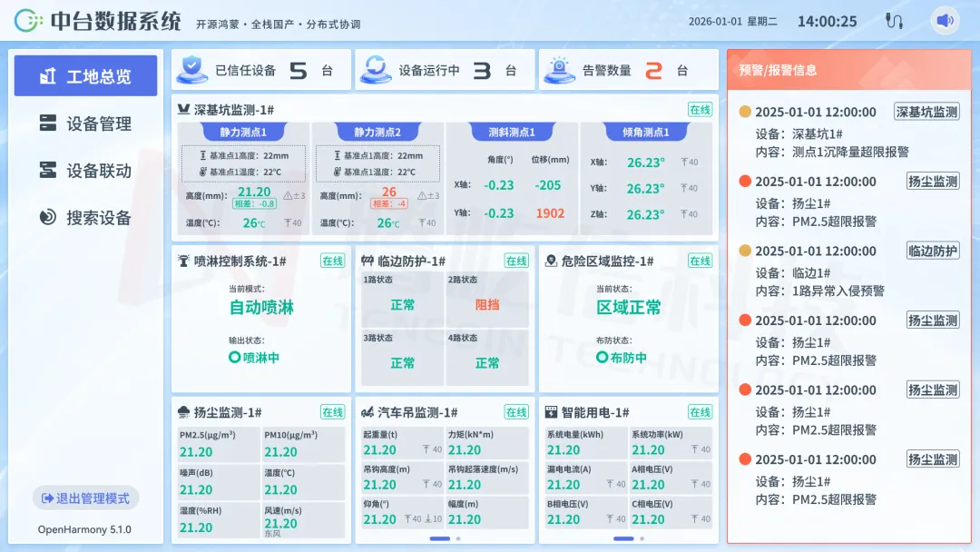The width and height of the screenshot is (980, 552).
Task: Click the 深基坑监测-1# title icon
Action: [x=183, y=109]
